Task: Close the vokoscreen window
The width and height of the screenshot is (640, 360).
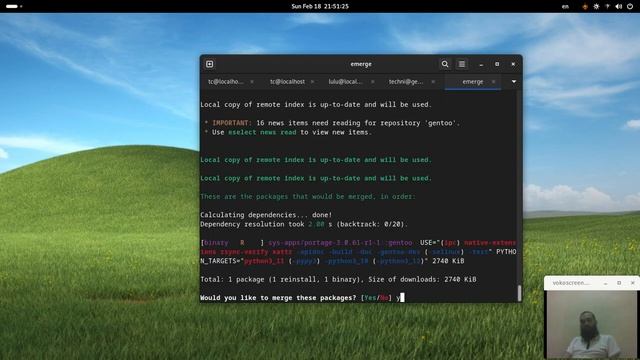Action: [633, 282]
